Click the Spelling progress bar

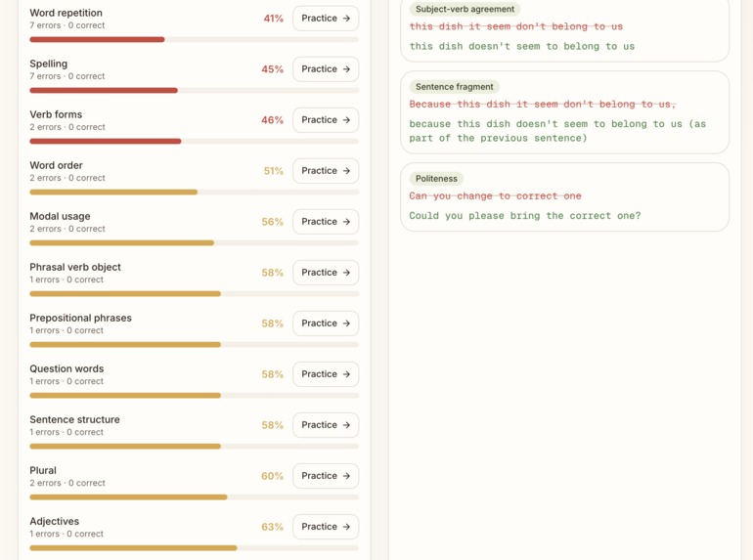click(x=194, y=90)
